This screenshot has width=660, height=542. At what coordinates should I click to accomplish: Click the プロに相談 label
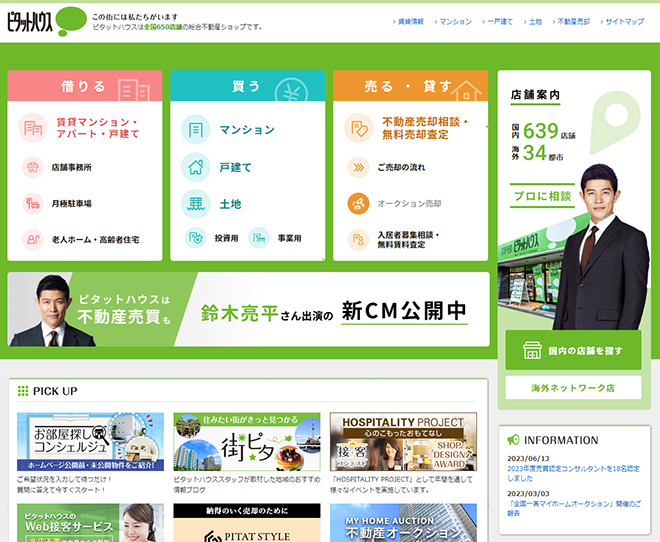coord(542,196)
